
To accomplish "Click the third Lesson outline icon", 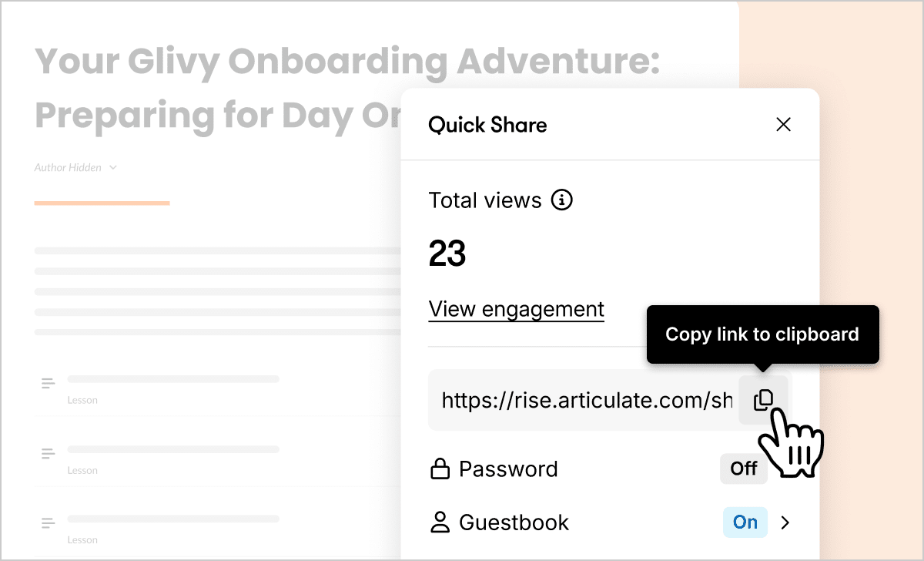I will (x=47, y=522).
